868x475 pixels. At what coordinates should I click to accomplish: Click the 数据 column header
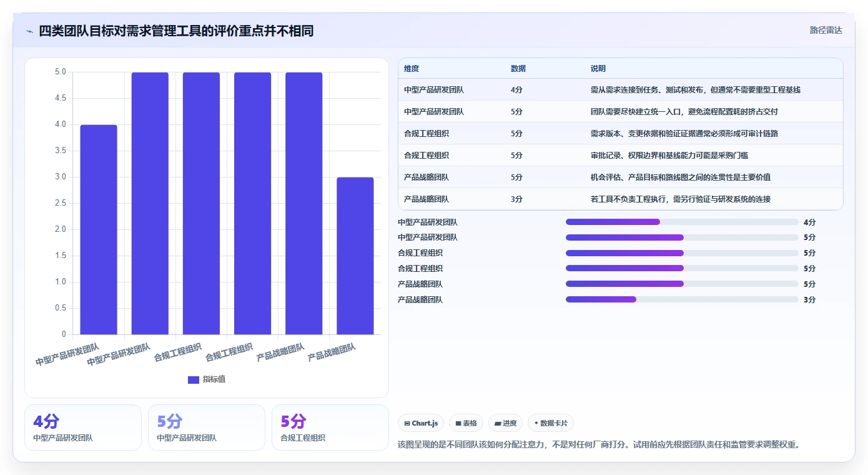coord(518,69)
